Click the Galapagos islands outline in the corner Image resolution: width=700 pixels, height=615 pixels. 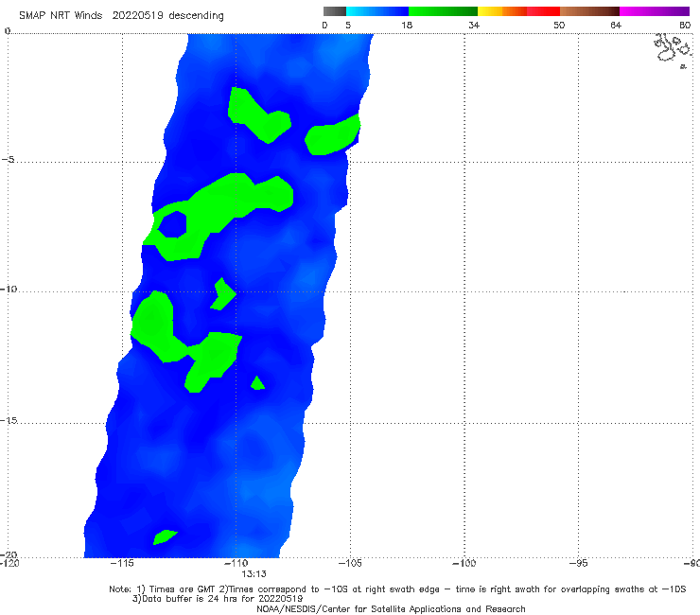pos(674,50)
